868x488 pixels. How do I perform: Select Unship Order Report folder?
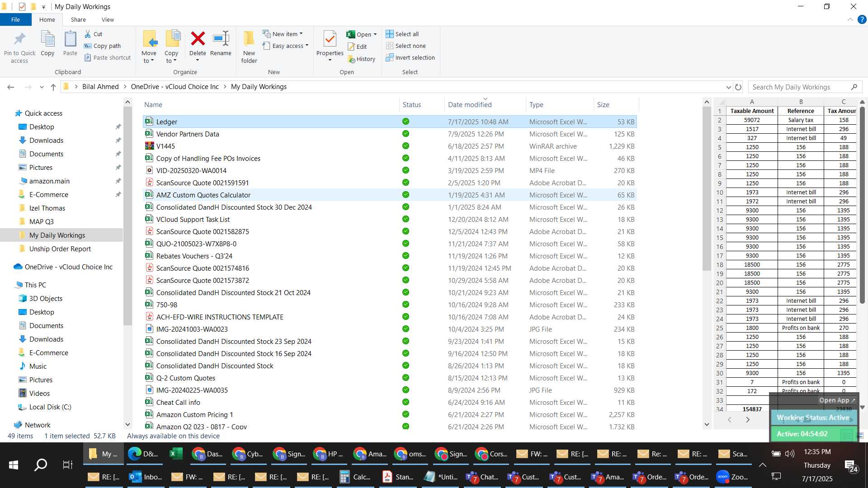60,249
